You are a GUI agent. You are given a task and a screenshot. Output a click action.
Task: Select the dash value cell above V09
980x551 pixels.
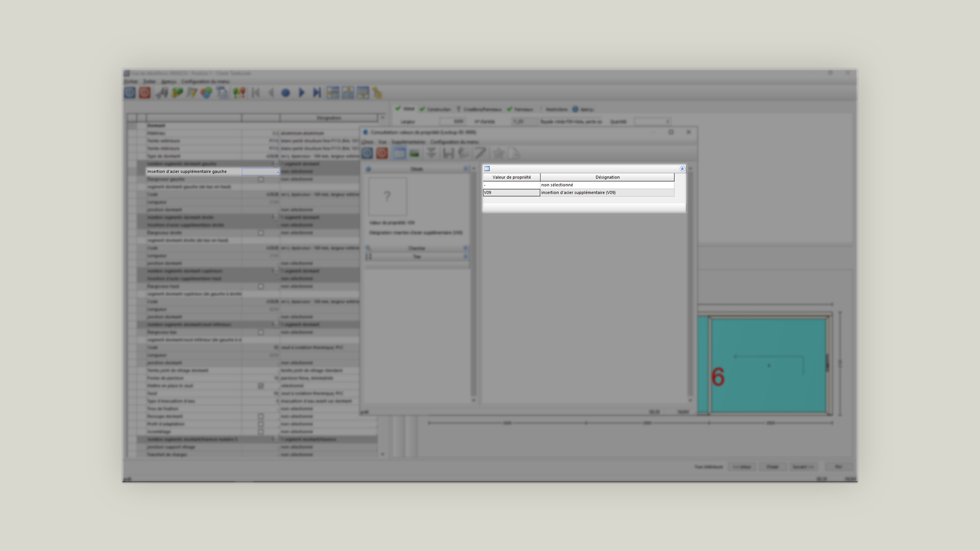click(511, 185)
